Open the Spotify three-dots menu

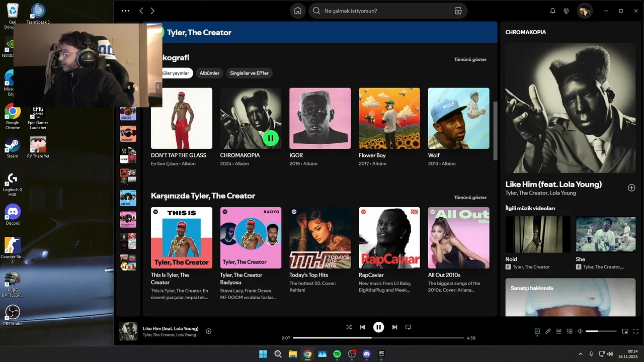click(125, 11)
